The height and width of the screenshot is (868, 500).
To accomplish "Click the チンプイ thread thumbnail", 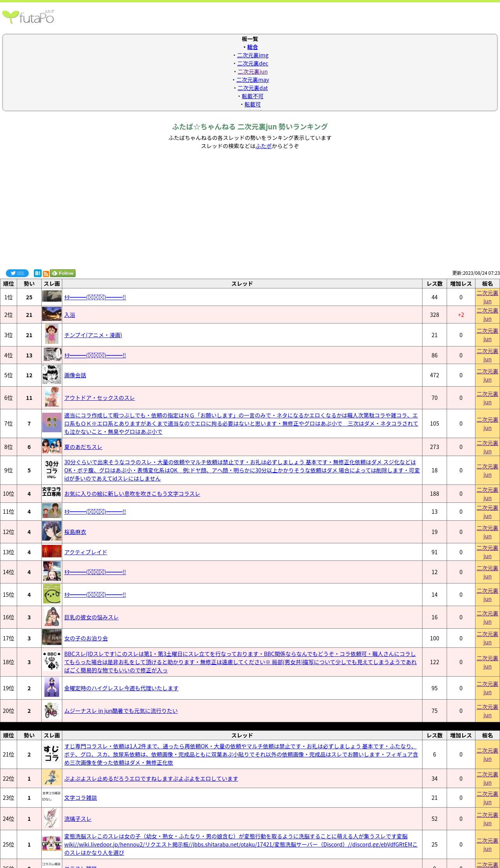I will click(x=52, y=334).
